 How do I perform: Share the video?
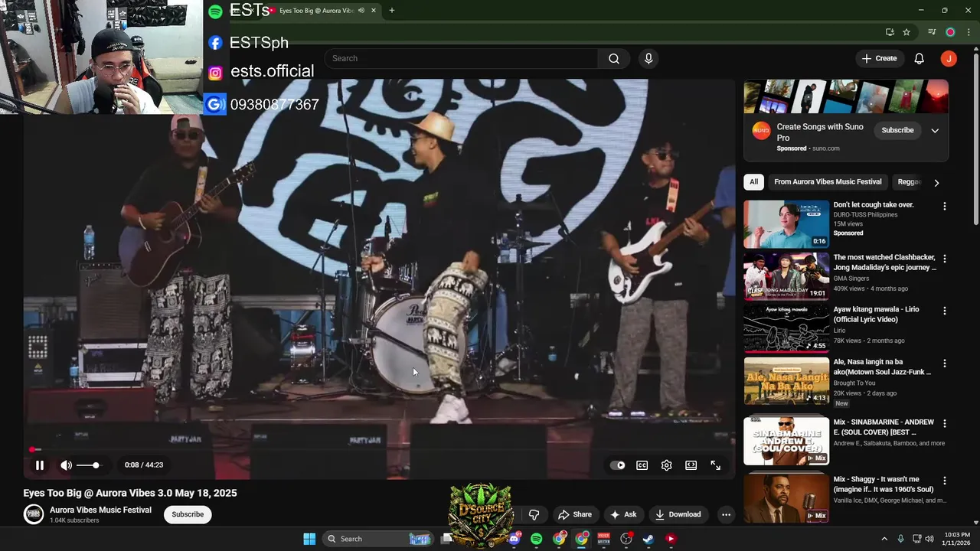click(575, 514)
